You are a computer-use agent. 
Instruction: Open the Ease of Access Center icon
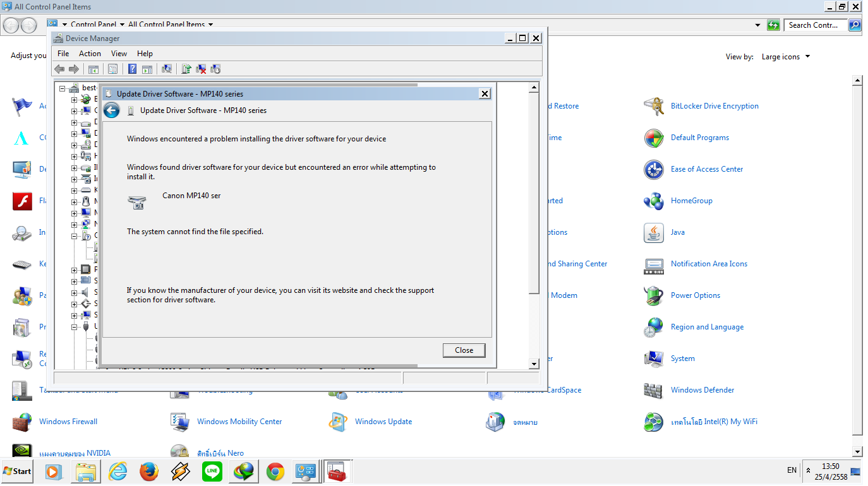tap(654, 169)
